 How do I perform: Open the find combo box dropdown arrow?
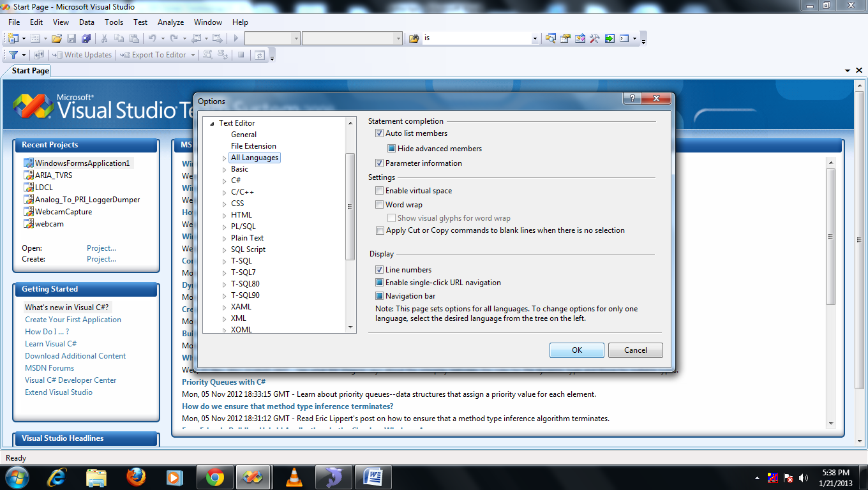(x=535, y=38)
